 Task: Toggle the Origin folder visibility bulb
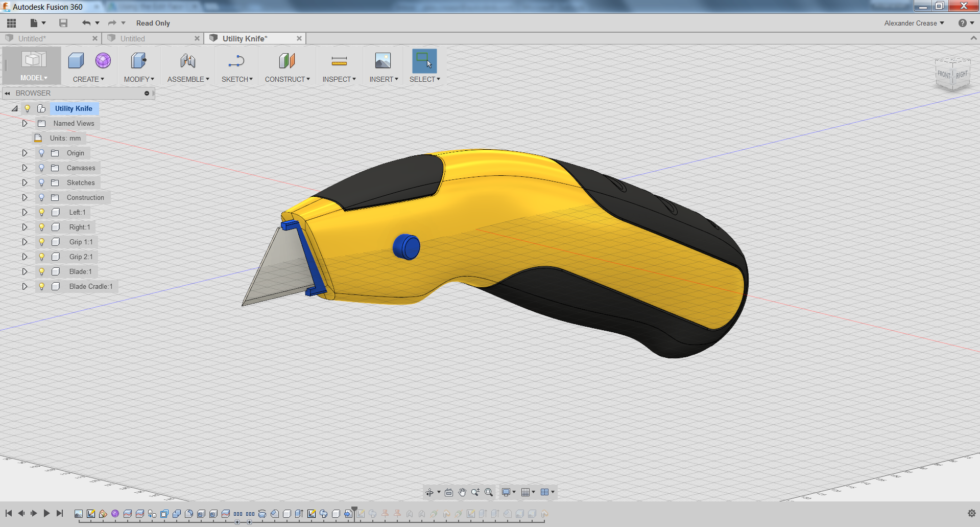point(41,152)
